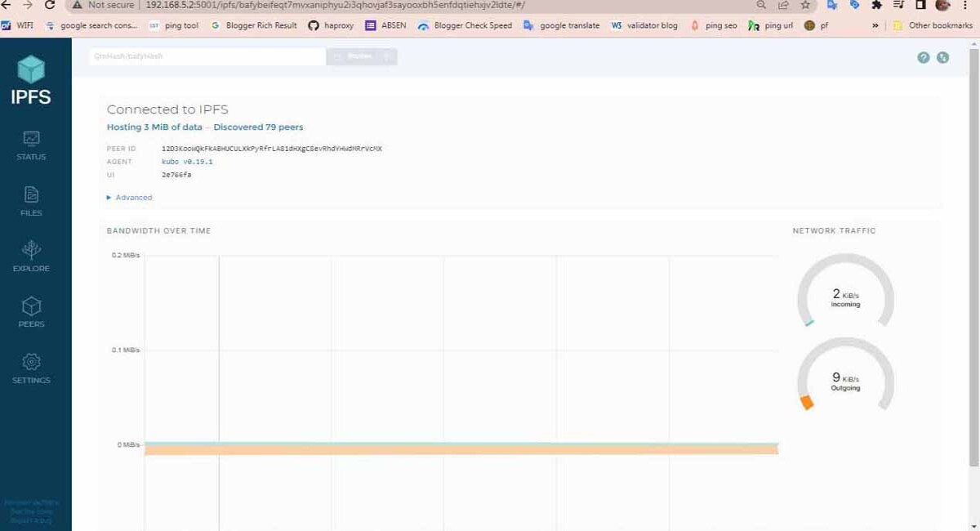Click the Connected to IPFS heading

click(x=167, y=109)
